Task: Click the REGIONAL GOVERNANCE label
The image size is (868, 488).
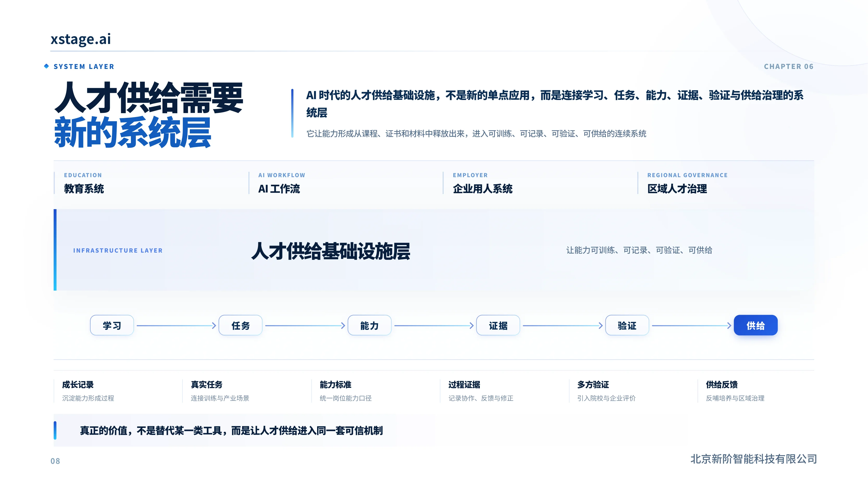Action: point(687,175)
